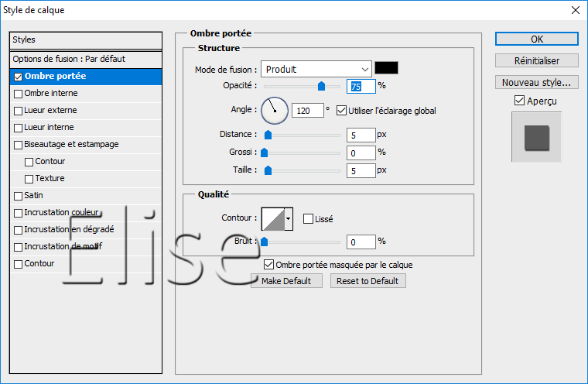Click the Réinitialiser button
Viewport: 588px width, 384px height.
point(536,60)
